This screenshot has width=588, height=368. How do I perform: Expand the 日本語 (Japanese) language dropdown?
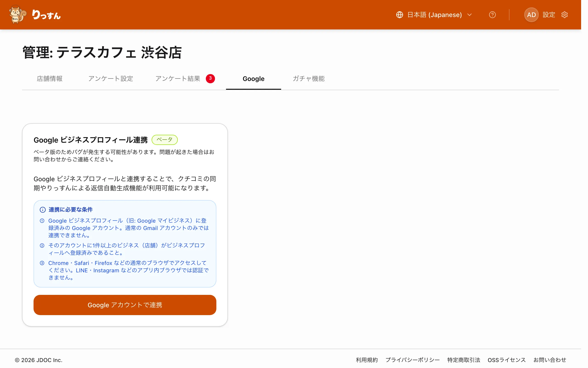coord(434,15)
